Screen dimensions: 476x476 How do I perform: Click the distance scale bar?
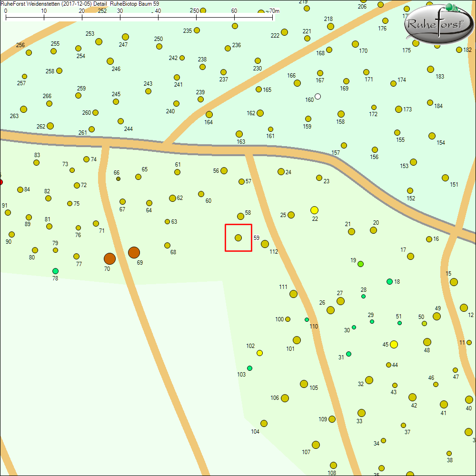(139, 17)
